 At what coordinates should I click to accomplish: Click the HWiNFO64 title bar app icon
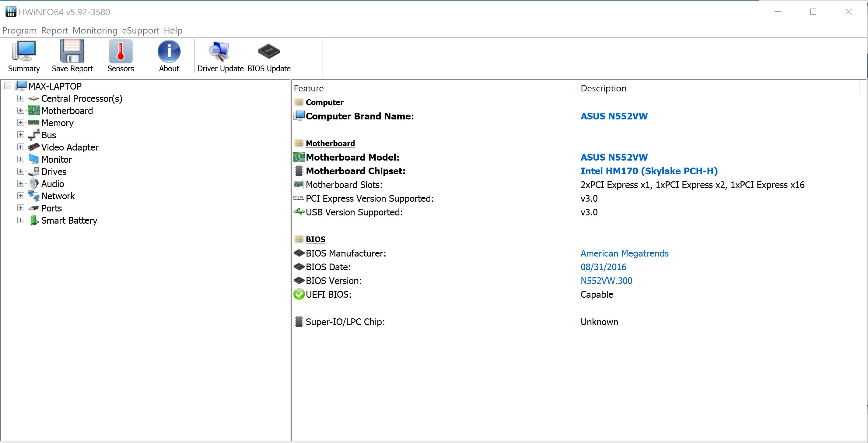coord(10,12)
